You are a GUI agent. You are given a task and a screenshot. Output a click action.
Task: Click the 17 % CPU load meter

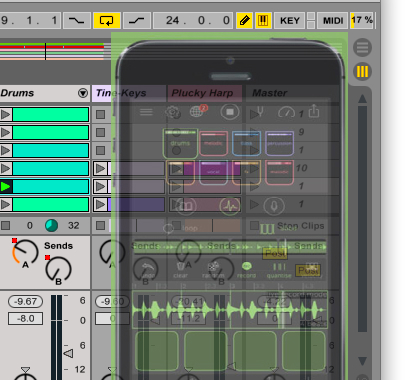[x=362, y=21]
